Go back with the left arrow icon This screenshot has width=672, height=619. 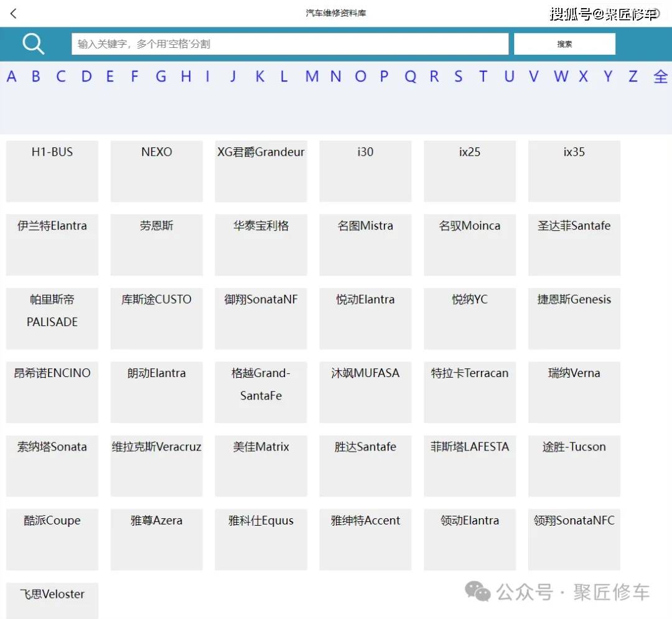click(13, 14)
